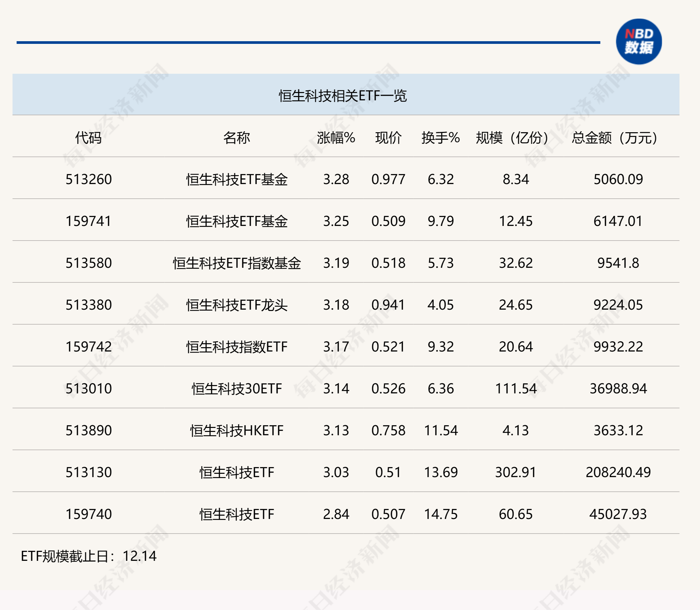700x610 pixels.
Task: Select code cell 159742
Action: tap(88, 347)
